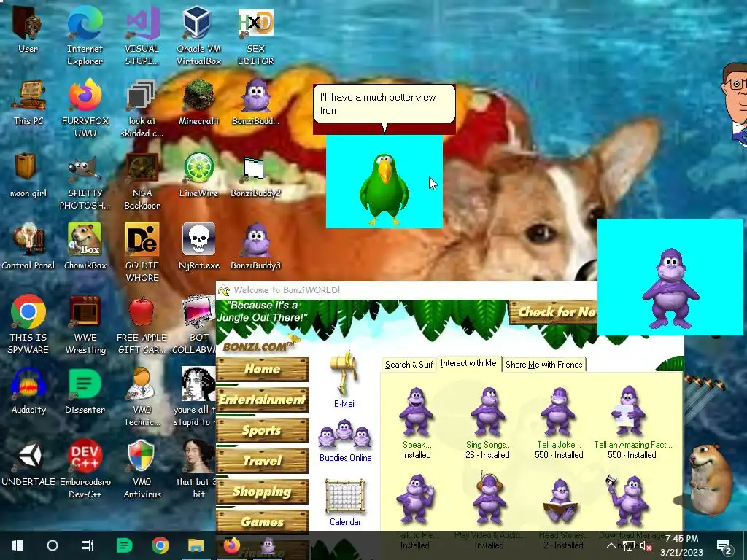Switch to the Interact with Me tab
This screenshot has width=747, height=560.
point(468,363)
